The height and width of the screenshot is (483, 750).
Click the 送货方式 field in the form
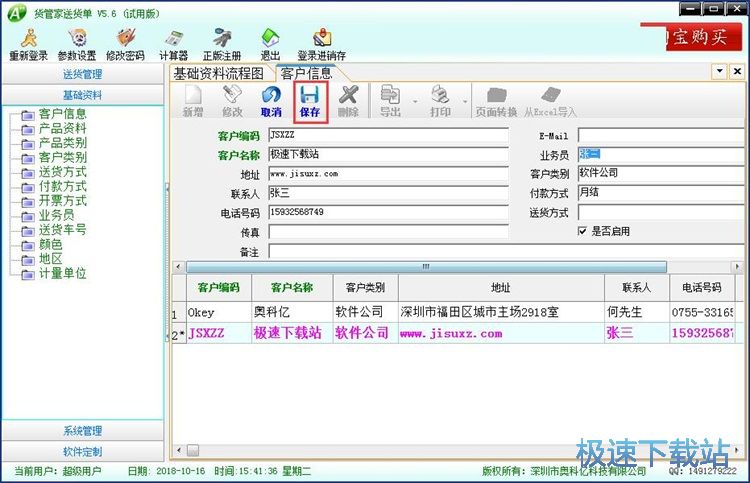tap(661, 212)
